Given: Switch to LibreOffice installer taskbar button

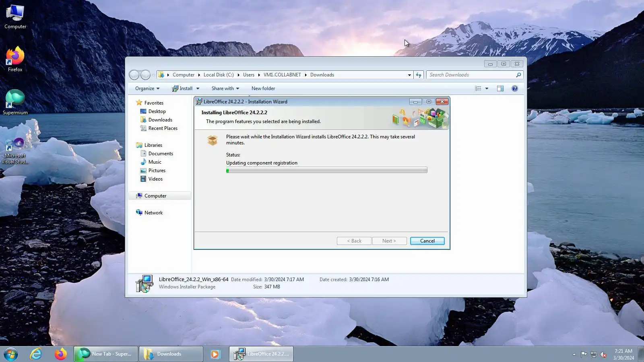Looking at the screenshot, I should click(261, 354).
